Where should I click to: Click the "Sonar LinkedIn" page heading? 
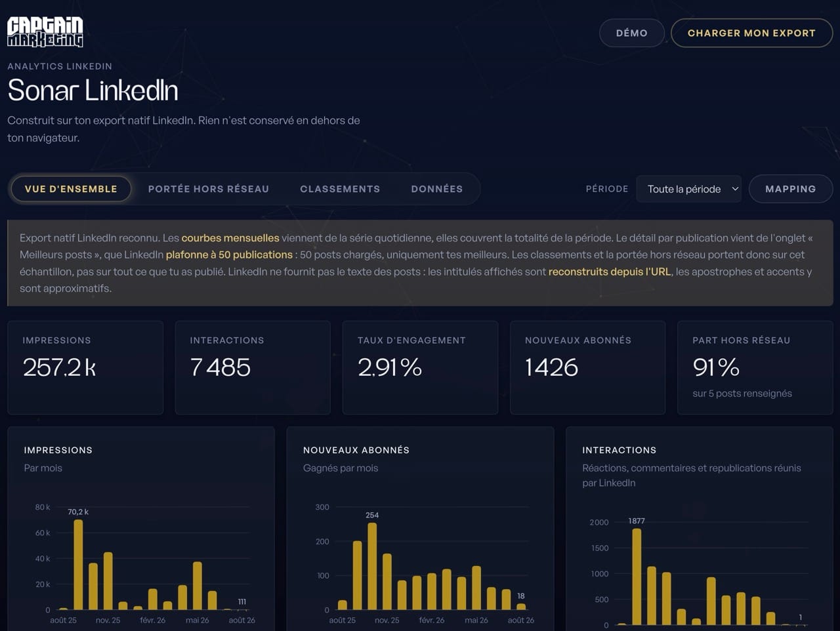93,91
